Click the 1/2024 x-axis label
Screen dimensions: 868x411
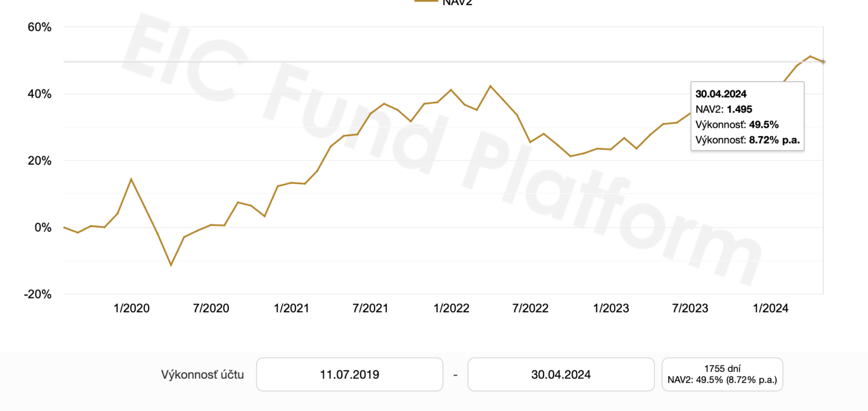[x=771, y=309]
